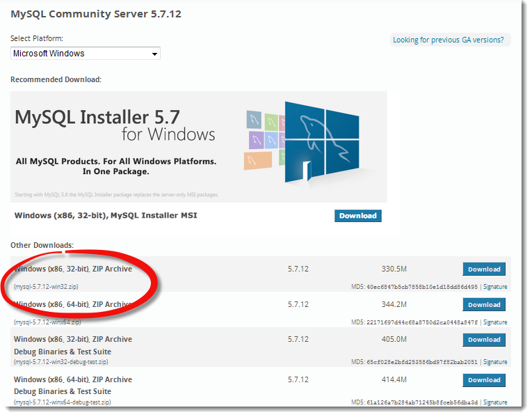Click the 344.2M file size
Screen dimensions: 532x417
point(394,304)
